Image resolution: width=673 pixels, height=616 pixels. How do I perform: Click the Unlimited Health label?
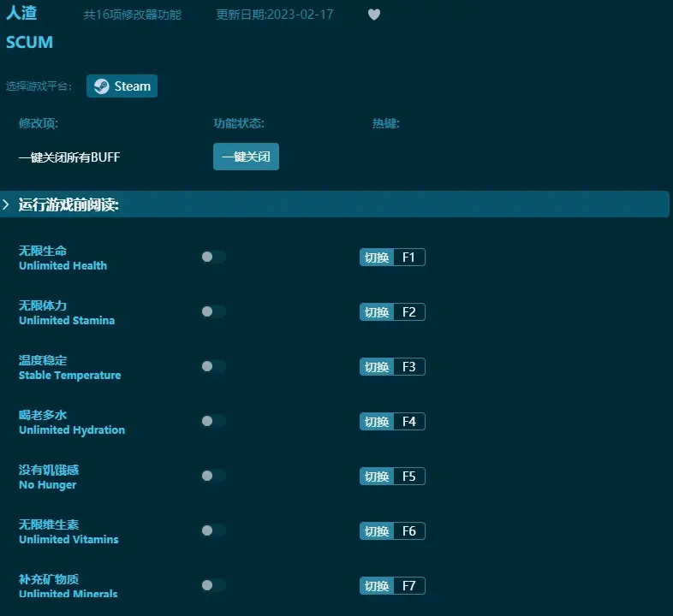pyautogui.click(x=63, y=266)
